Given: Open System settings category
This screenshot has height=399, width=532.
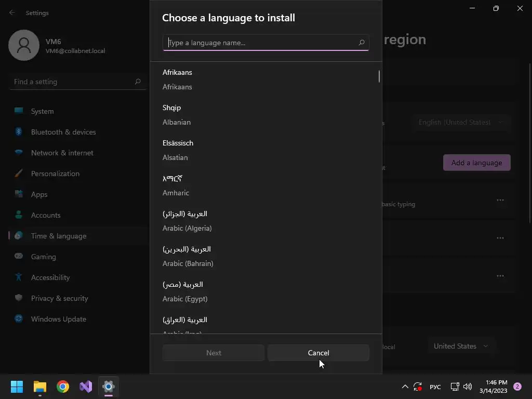Looking at the screenshot, I should tap(78, 111).
